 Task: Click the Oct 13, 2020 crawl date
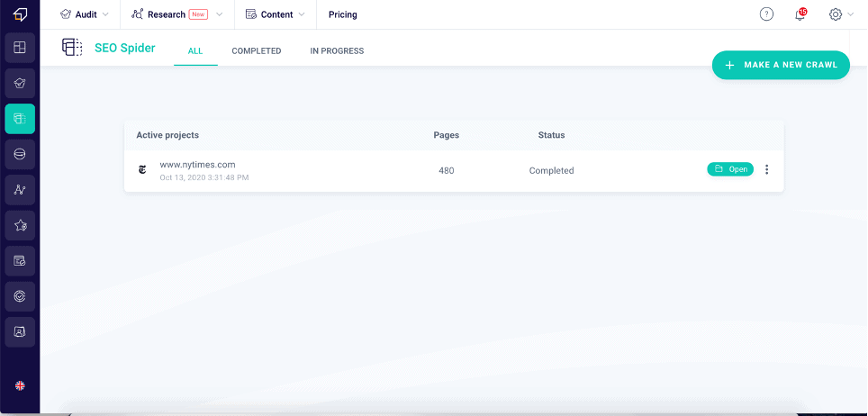click(204, 177)
